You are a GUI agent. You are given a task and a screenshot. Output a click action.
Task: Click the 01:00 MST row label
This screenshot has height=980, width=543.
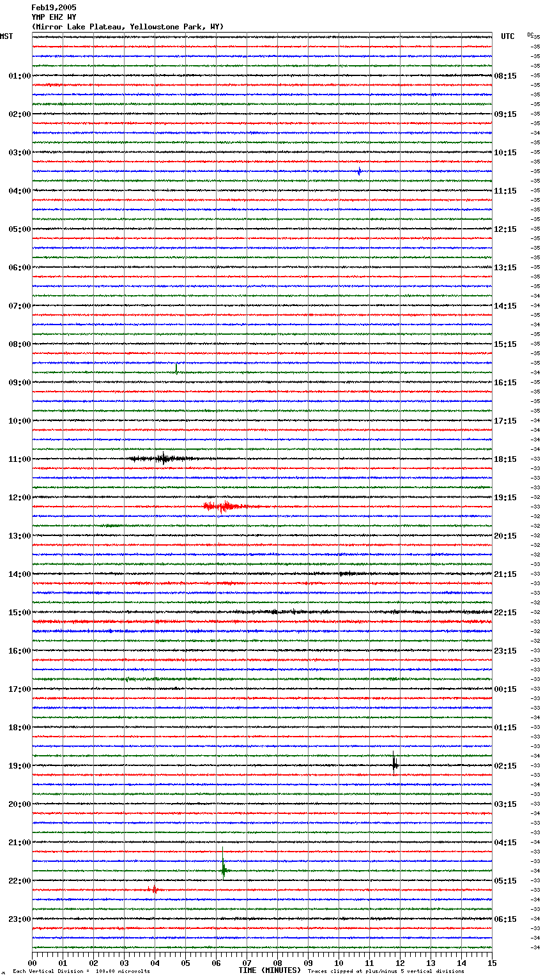click(20, 76)
